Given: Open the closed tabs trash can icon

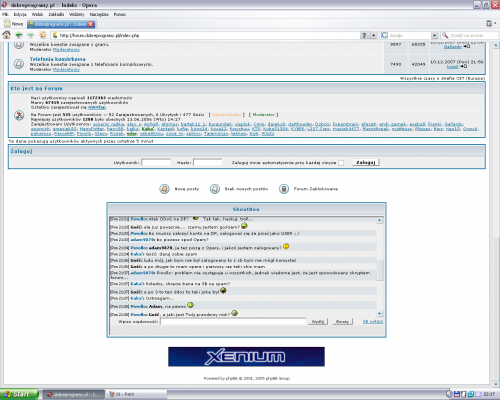Looking at the screenshot, I should click(x=489, y=24).
